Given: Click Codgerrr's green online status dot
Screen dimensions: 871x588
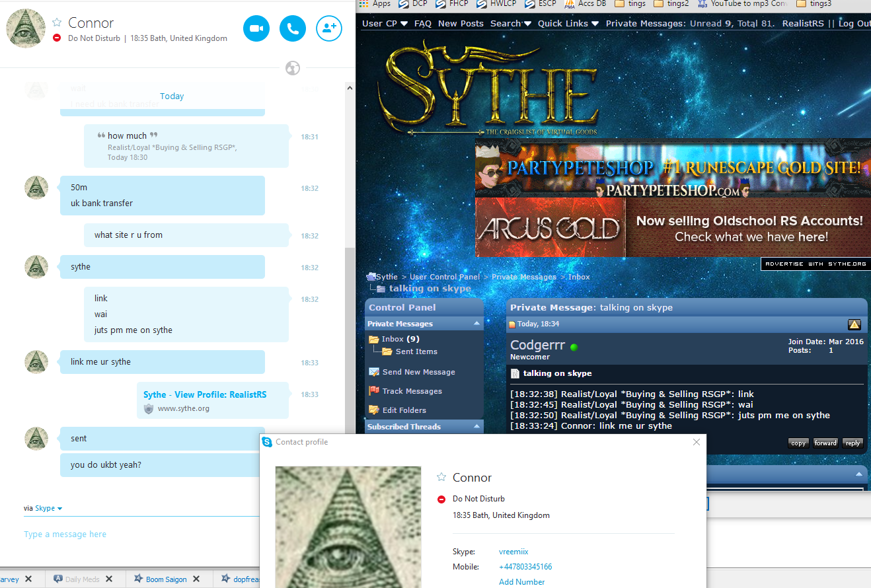Looking at the screenshot, I should click(574, 347).
